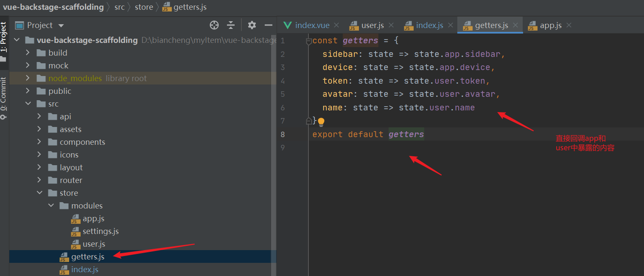
Task: Select getters.js in the project tree
Action: point(88,256)
